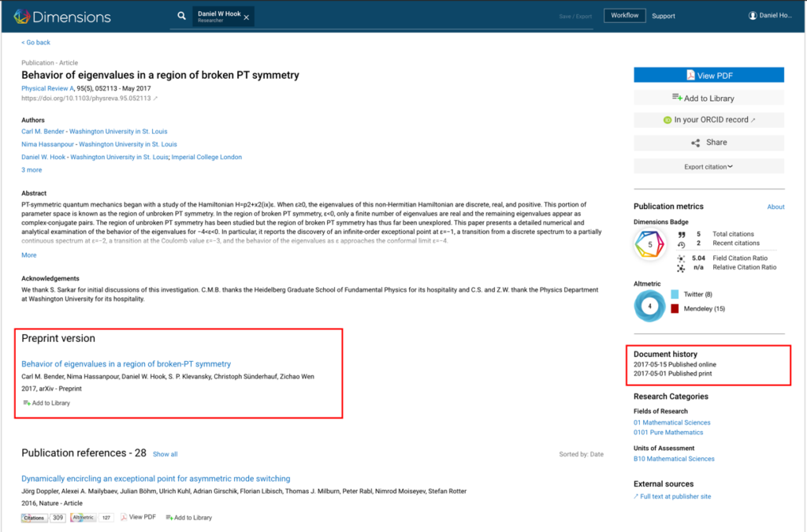The image size is (807, 532).
Task: Expand the Export citation dropdown
Action: point(708,166)
